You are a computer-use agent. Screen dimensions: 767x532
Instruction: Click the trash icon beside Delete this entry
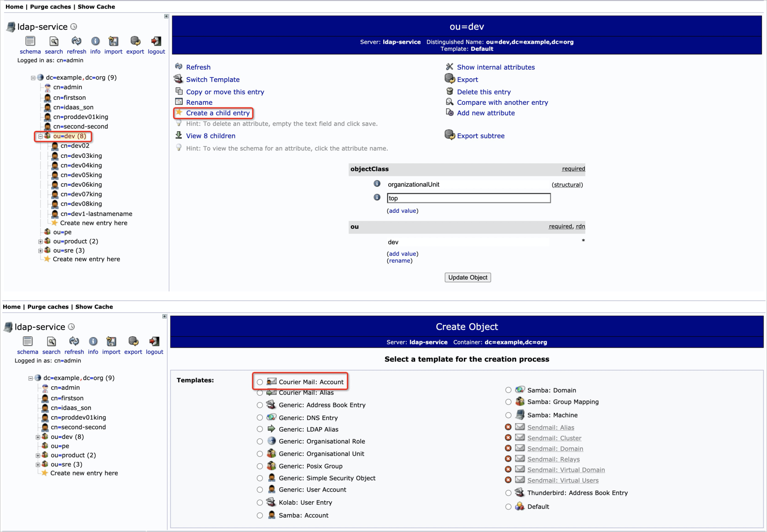pos(449,91)
